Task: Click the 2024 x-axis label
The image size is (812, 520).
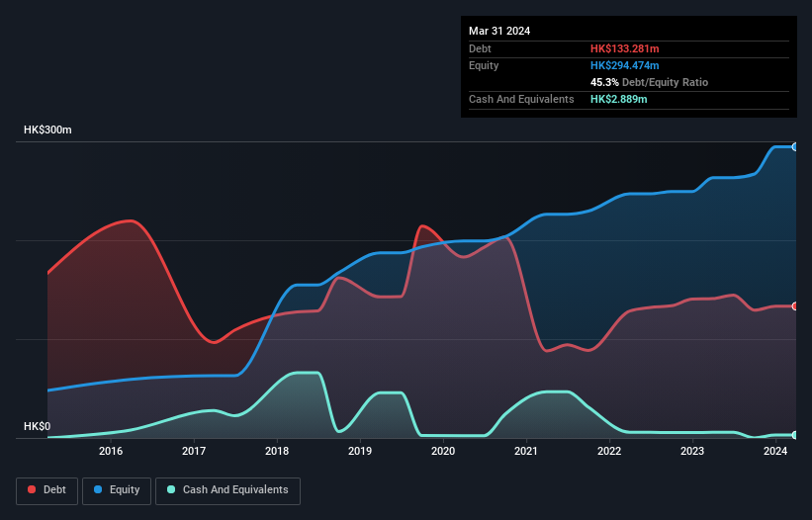Action: tap(775, 451)
